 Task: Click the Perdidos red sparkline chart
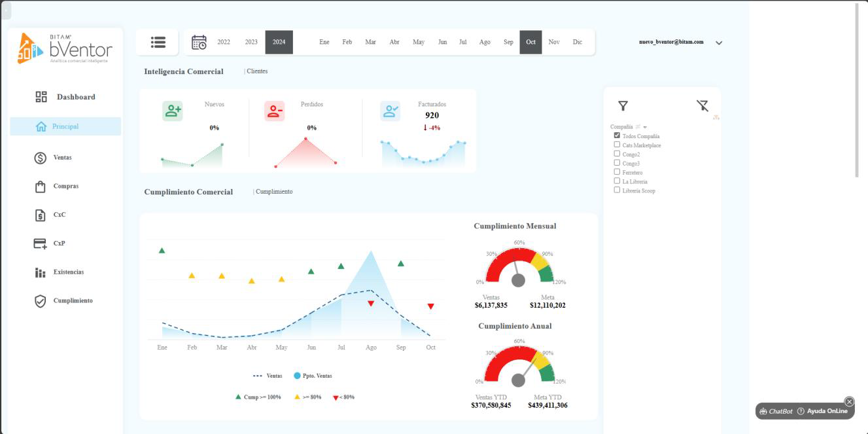[305, 153]
